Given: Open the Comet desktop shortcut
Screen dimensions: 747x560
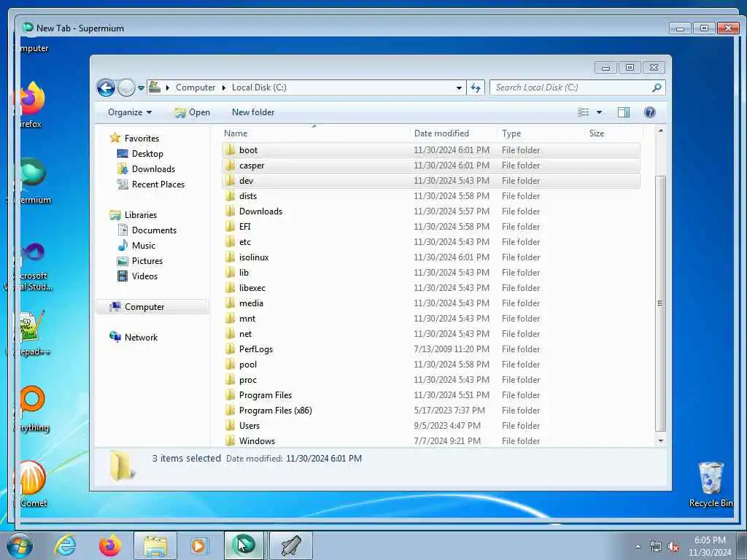Looking at the screenshot, I should [x=32, y=483].
